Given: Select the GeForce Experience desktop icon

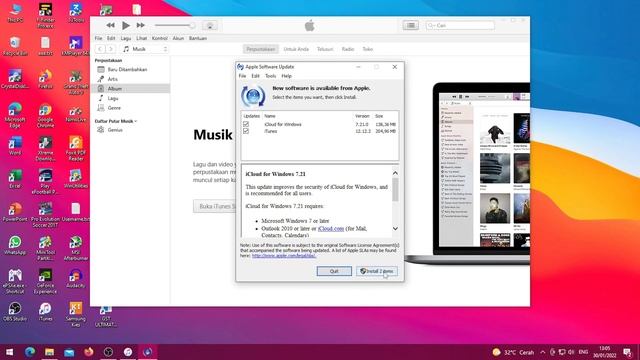Looking at the screenshot, I should (x=45, y=282).
